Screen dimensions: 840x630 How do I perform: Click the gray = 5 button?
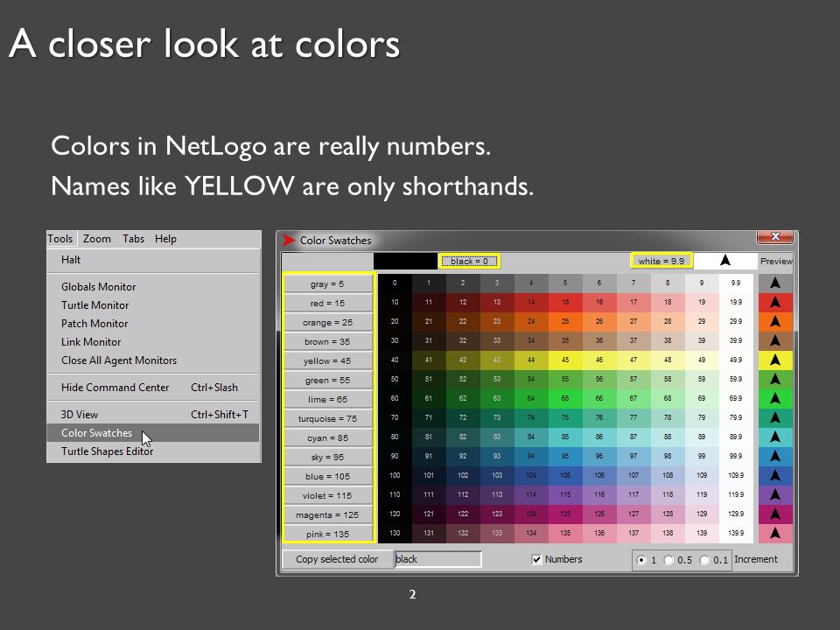[x=327, y=283]
